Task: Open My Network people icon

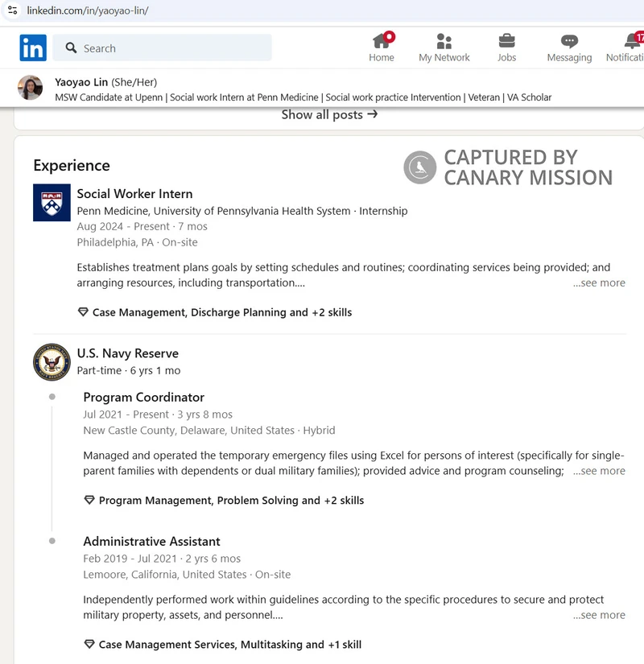Action: point(444,42)
